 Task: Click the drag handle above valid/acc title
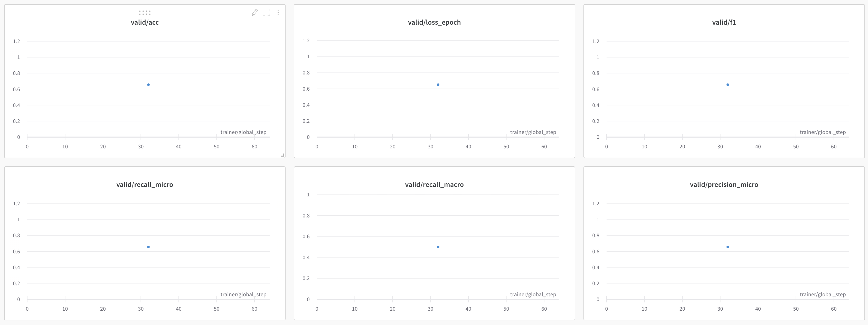(x=145, y=13)
